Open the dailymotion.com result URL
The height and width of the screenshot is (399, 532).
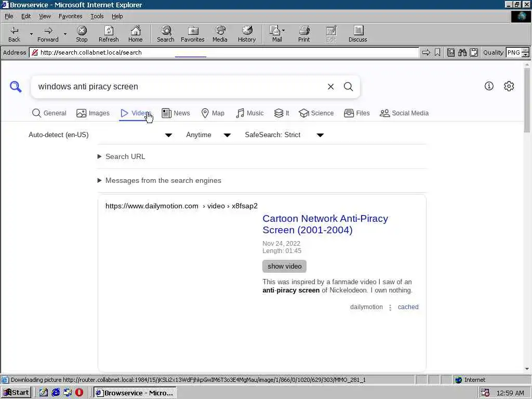click(181, 206)
